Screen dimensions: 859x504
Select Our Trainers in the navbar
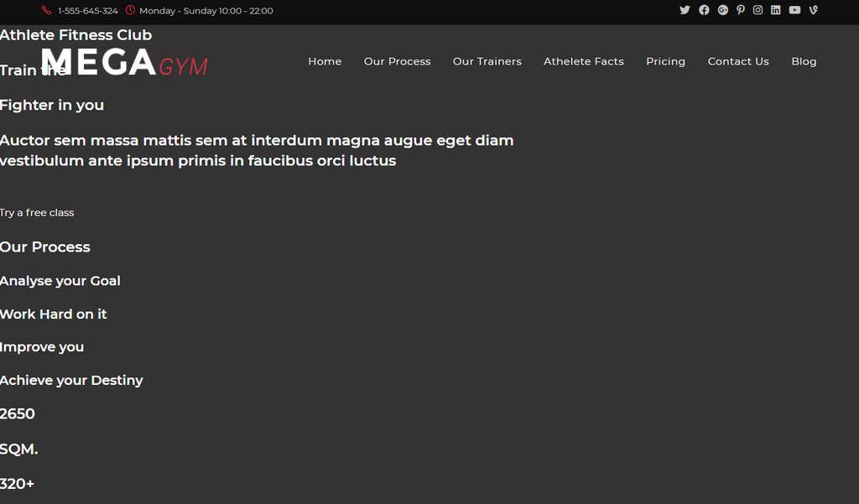[487, 61]
